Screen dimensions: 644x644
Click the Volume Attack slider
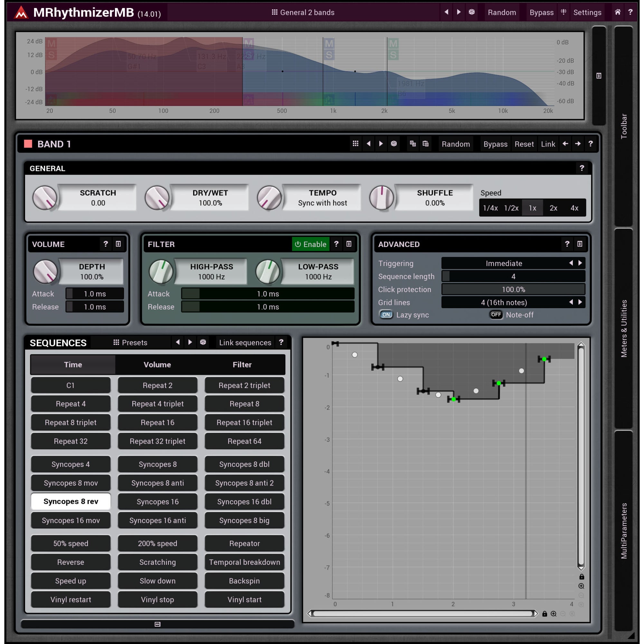click(95, 294)
